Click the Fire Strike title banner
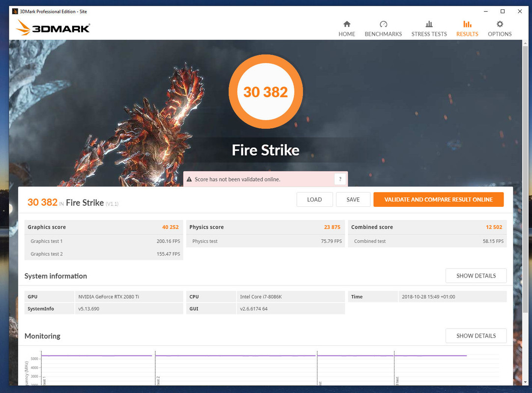This screenshot has height=393, width=532. tap(266, 150)
